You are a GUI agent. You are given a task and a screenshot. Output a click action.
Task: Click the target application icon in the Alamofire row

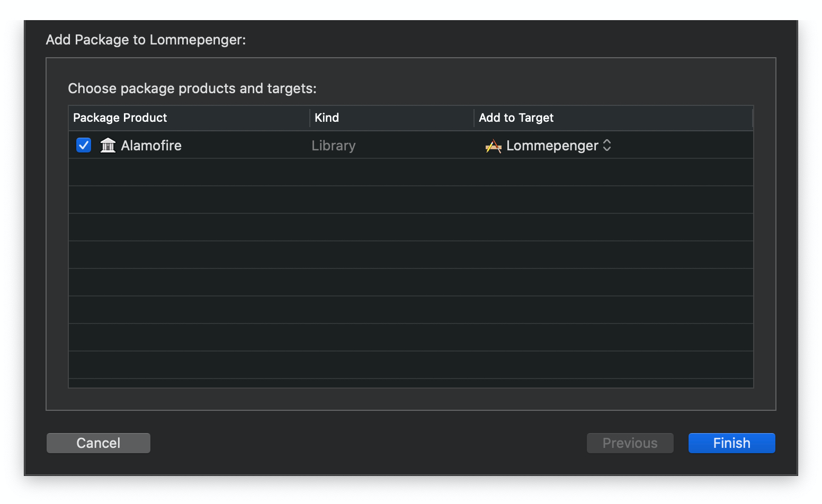(493, 146)
